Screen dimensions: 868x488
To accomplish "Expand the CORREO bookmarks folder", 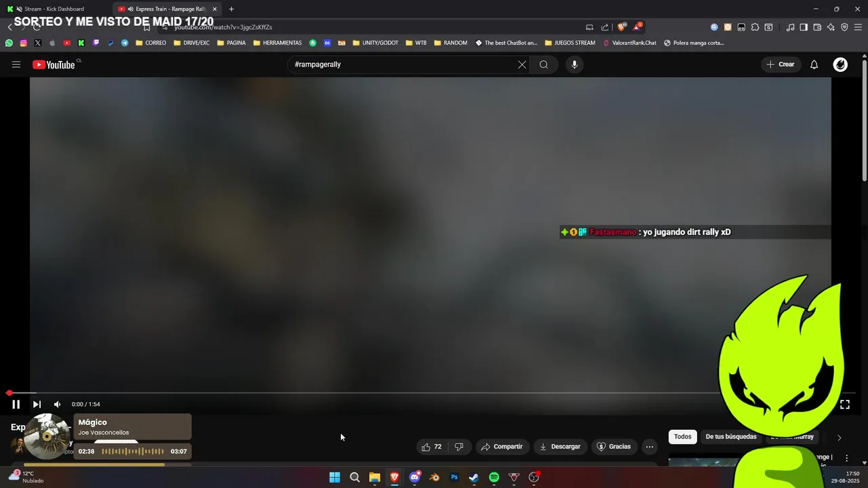I will [151, 43].
